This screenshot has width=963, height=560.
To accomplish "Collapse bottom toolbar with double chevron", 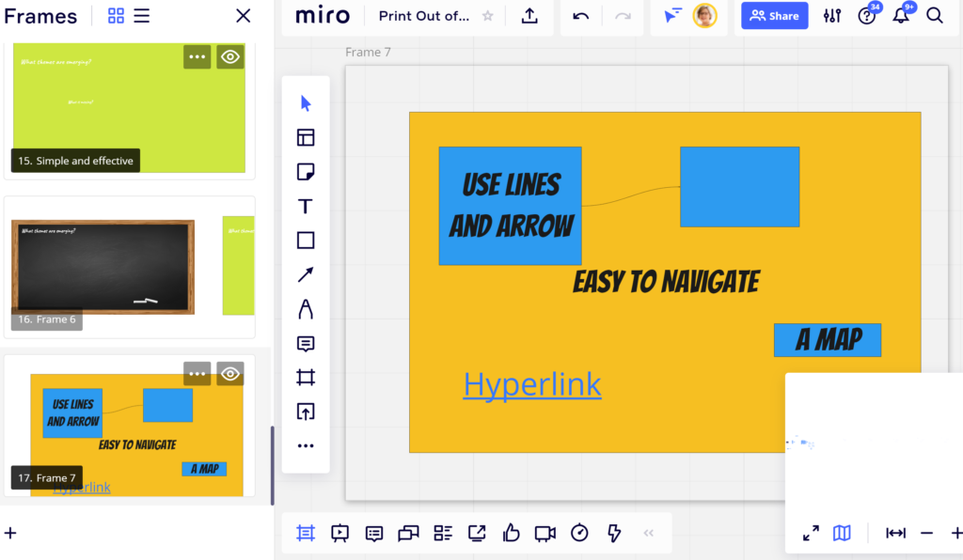I will (x=649, y=533).
